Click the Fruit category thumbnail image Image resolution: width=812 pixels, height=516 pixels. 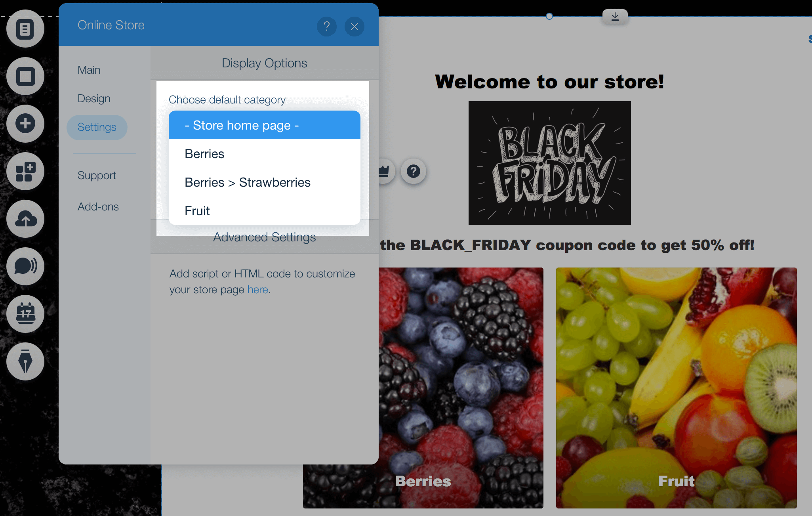[x=677, y=388]
